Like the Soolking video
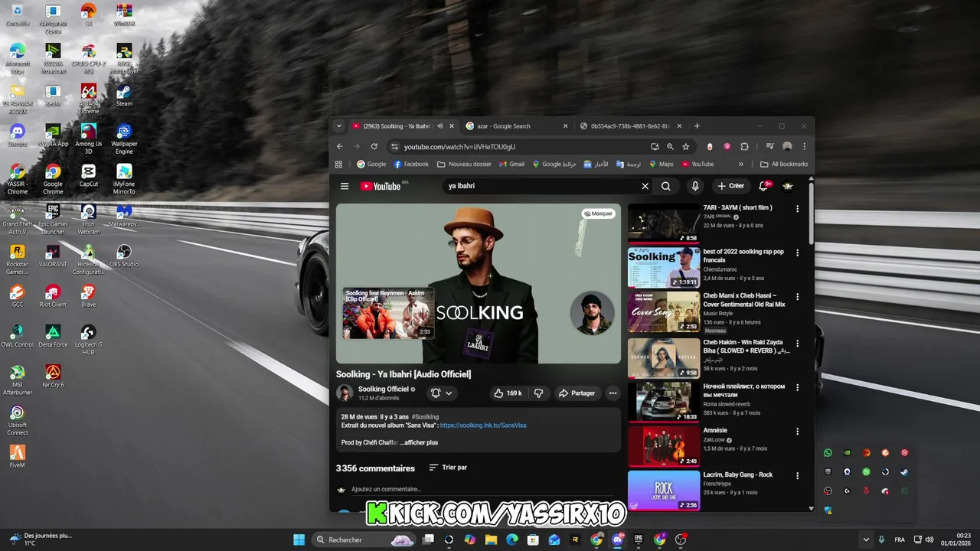The height and width of the screenshot is (551, 980). pos(508,393)
